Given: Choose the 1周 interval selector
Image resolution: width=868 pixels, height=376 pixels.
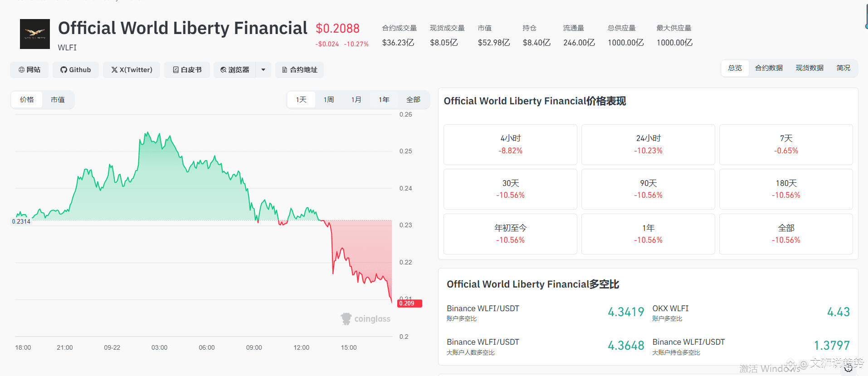Looking at the screenshot, I should tap(328, 99).
